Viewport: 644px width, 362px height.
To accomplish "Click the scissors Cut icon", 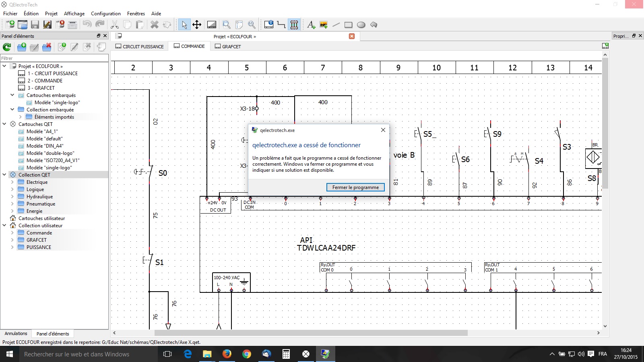I will pos(115,25).
